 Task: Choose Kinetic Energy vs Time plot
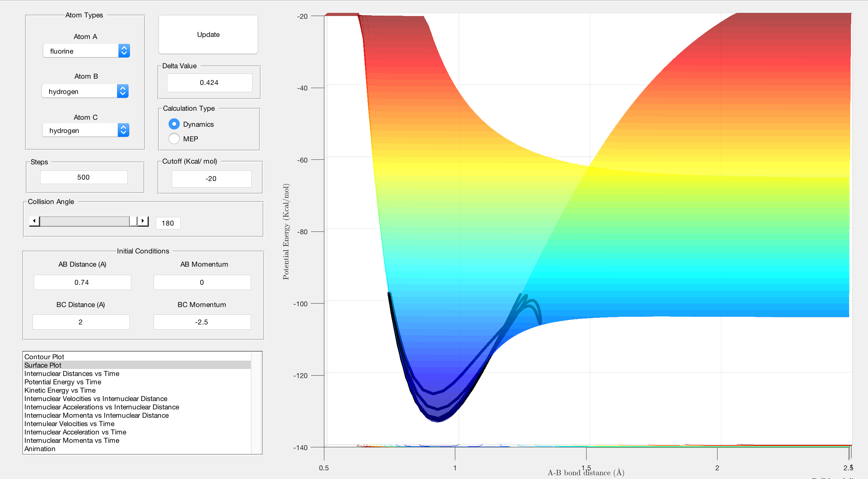[x=60, y=390]
